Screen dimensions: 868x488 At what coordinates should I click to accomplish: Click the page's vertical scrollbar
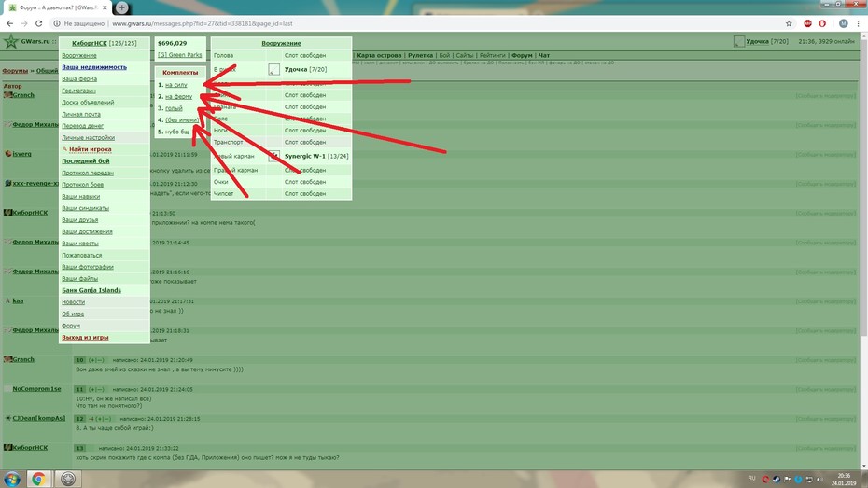(x=863, y=188)
